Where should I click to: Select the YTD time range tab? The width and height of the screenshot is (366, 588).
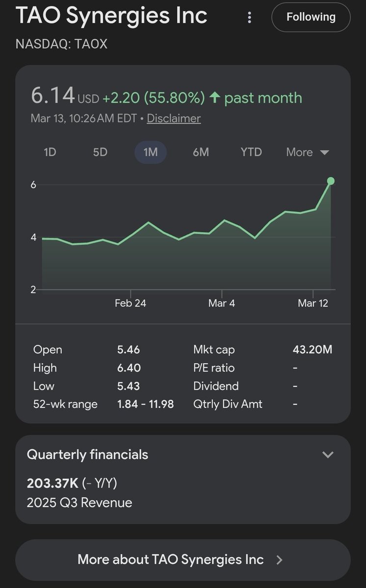pos(252,152)
